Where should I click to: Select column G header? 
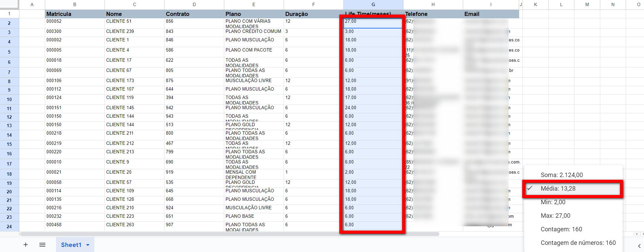(373, 4)
